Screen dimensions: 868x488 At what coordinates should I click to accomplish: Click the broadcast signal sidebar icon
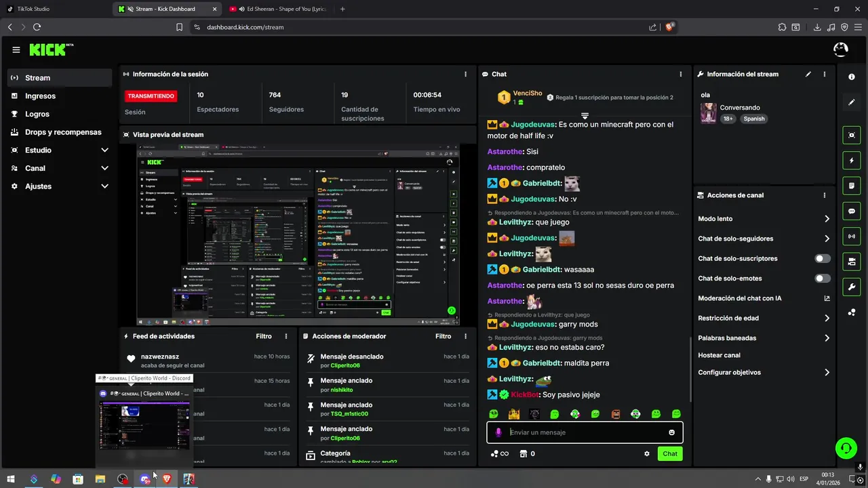[x=852, y=236]
